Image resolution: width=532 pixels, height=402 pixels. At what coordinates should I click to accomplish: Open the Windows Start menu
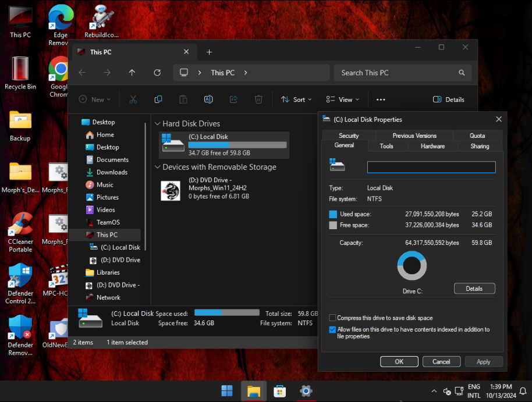(x=227, y=391)
